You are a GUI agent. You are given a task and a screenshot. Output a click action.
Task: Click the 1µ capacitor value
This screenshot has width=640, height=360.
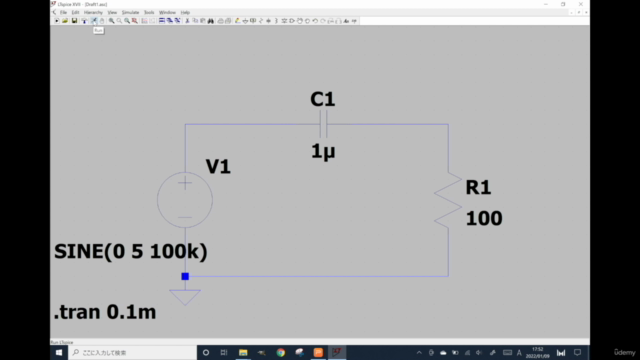[x=323, y=151]
